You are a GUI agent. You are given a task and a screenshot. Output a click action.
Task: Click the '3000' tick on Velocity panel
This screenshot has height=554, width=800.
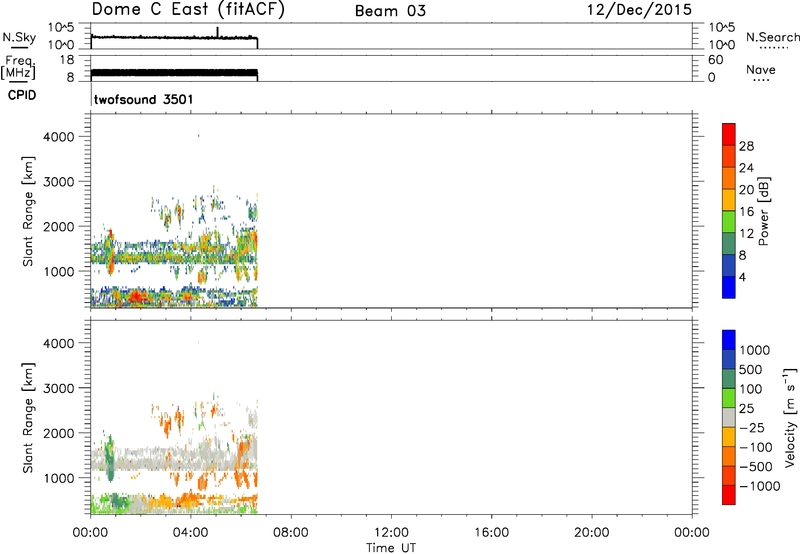point(59,388)
